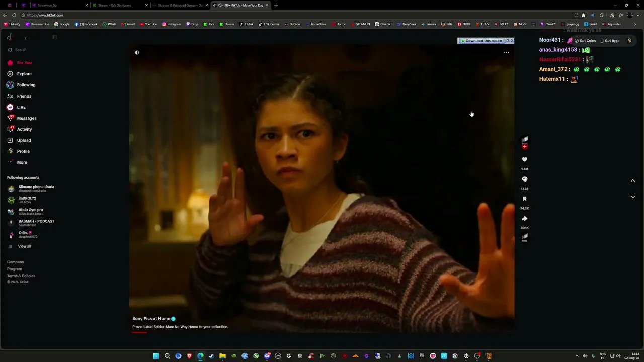This screenshot has width=644, height=362.
Task: Show hidden system tray icons
Action: (577, 356)
